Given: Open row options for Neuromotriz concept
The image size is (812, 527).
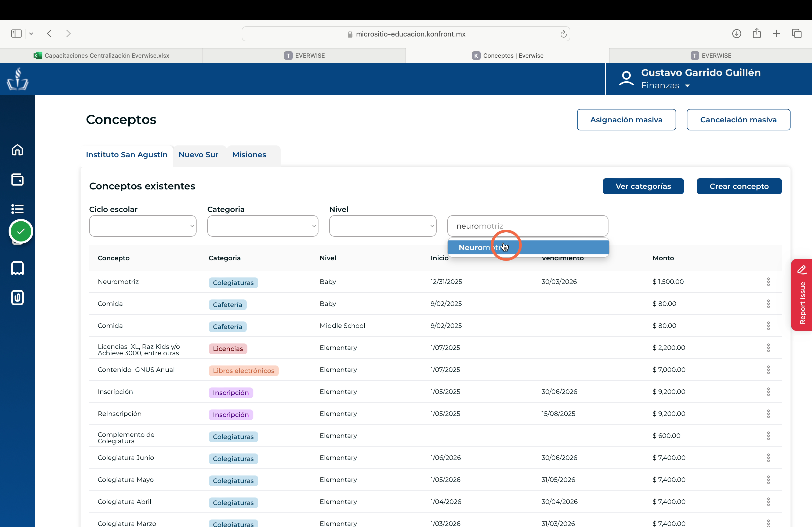Looking at the screenshot, I should (768, 281).
